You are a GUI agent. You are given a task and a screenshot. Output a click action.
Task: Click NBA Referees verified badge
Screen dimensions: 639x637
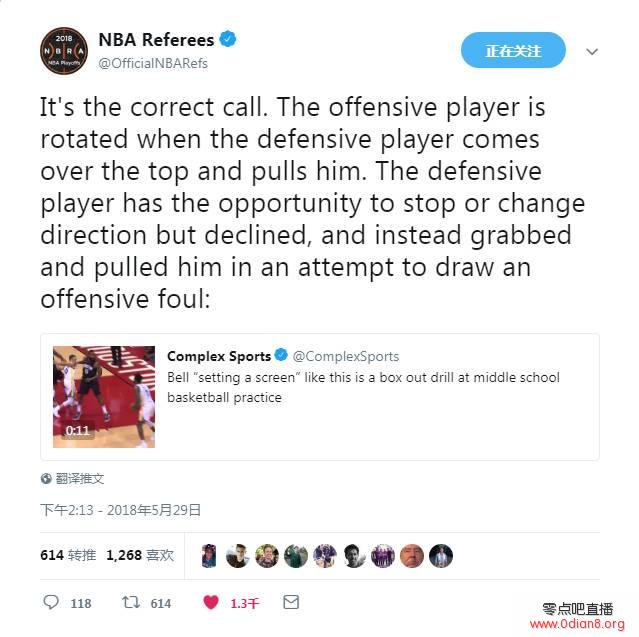pos(228,39)
